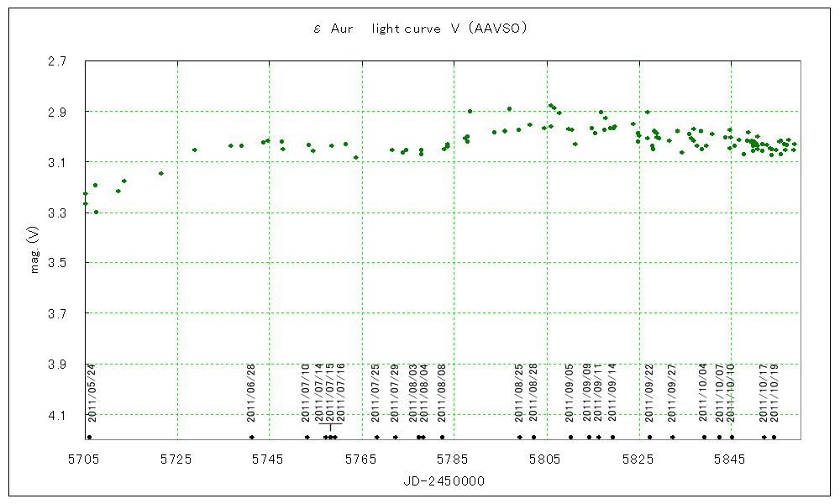Select the 2011/09/05 date label
840x504 pixels.
[x=570, y=392]
